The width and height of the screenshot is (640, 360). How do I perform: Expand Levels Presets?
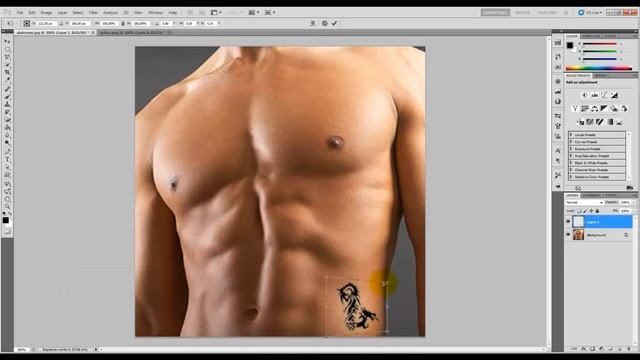[571, 135]
